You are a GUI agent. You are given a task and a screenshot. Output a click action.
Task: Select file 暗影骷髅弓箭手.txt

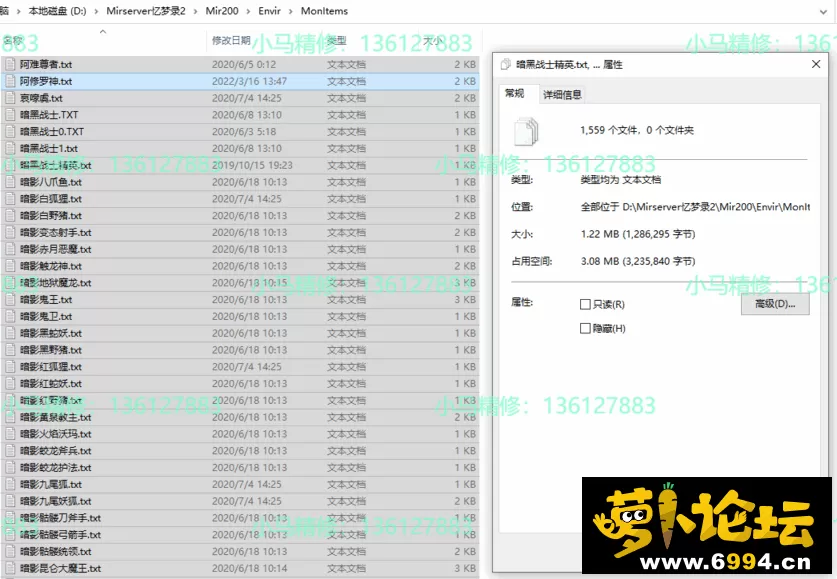point(240,535)
